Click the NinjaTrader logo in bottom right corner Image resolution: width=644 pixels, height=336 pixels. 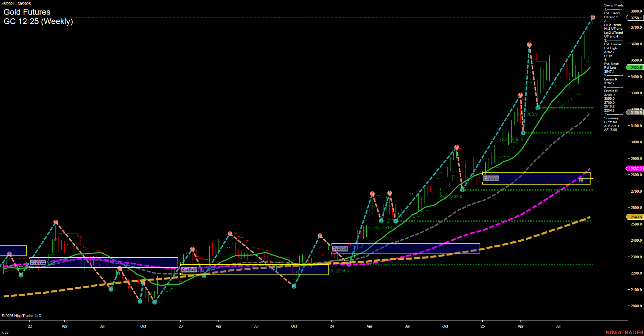[624, 332]
